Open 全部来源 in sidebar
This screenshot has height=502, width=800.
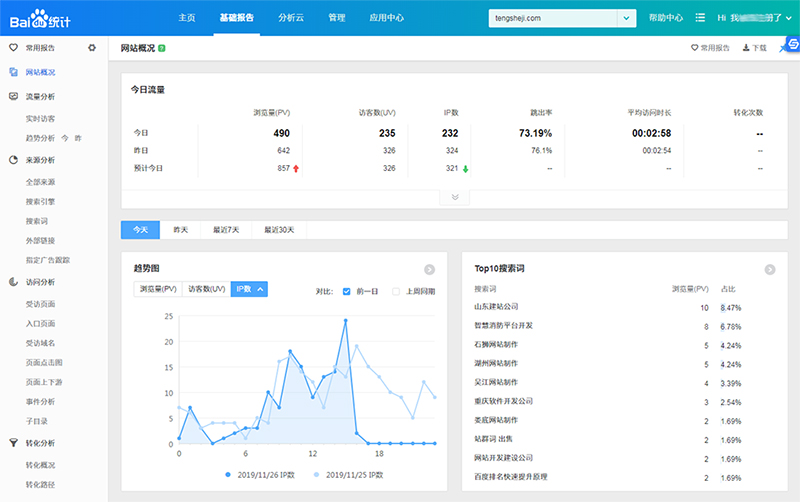click(40, 182)
